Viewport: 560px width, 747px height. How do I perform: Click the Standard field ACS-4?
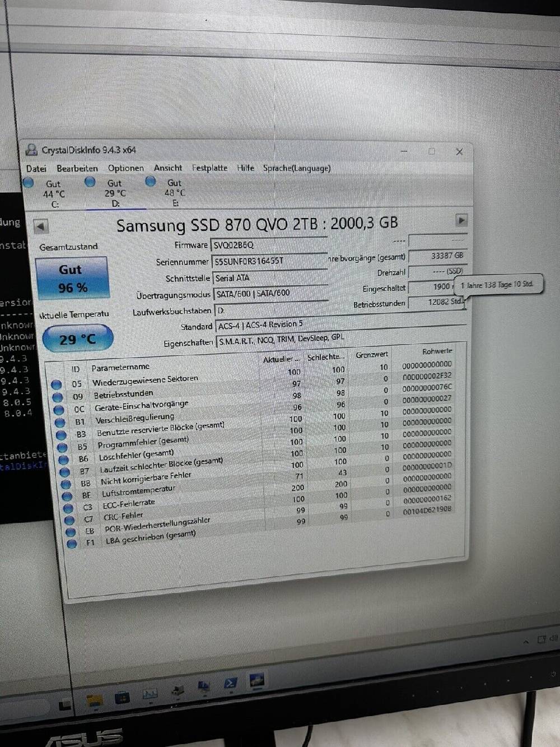coord(340,324)
